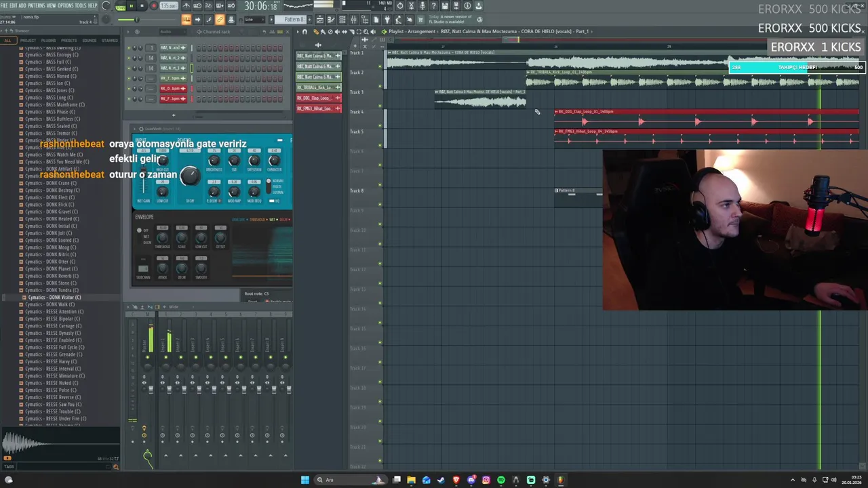
Task: Click the microphone recording icon at top
Action: 422,5
